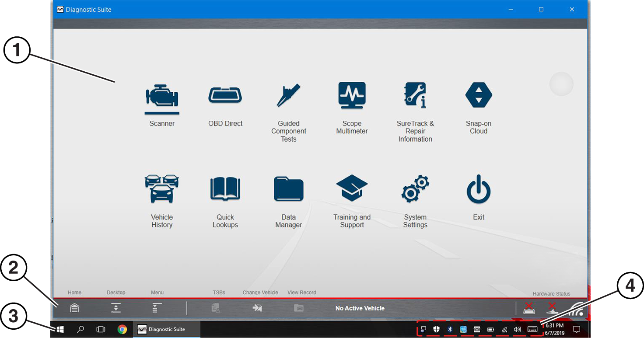Launch OBD Direct
This screenshot has width=644, height=338.
point(225,95)
